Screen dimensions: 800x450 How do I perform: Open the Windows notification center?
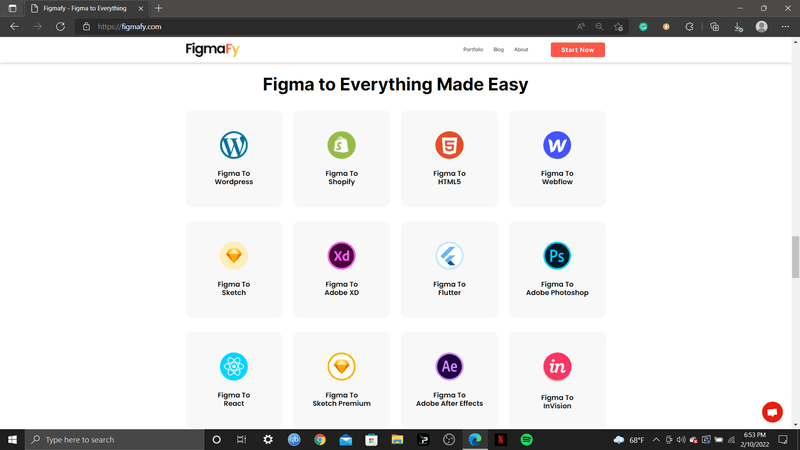[783, 439]
